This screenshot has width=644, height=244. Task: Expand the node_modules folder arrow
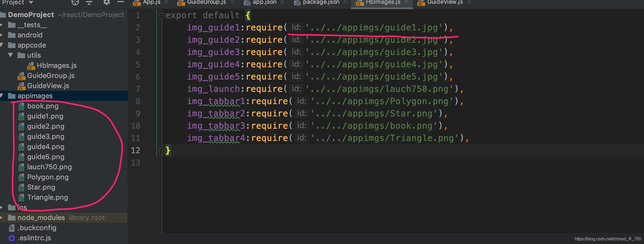[1, 218]
